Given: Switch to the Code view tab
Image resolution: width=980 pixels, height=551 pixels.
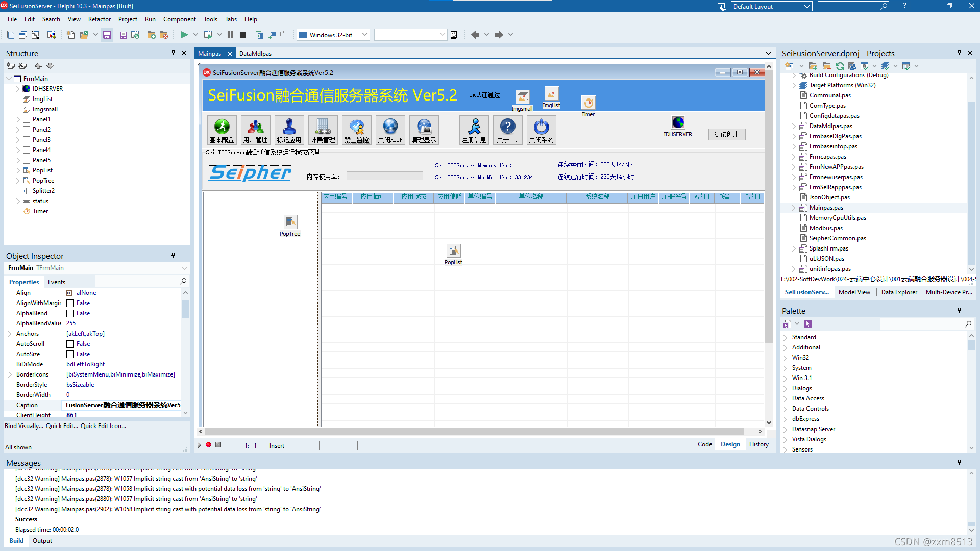Looking at the screenshot, I should (704, 444).
